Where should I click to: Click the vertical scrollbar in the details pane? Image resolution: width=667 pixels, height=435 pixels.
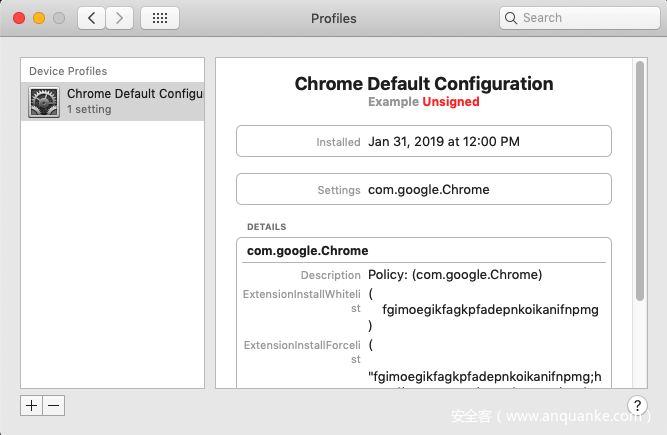(x=639, y=181)
